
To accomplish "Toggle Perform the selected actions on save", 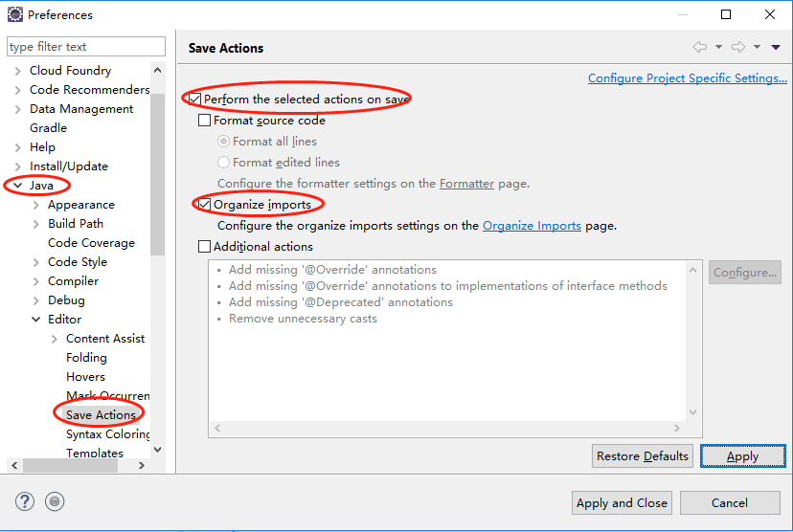I will [x=195, y=100].
